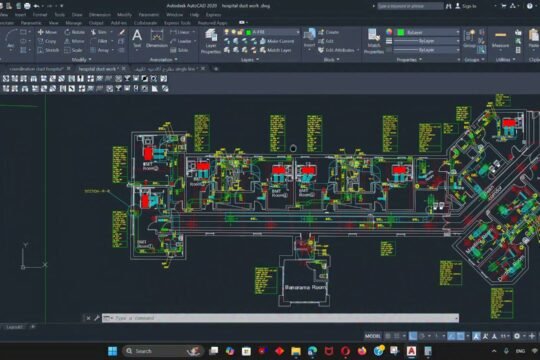The width and height of the screenshot is (540, 360).
Task: Open Layer Properties manager
Action: point(210,41)
